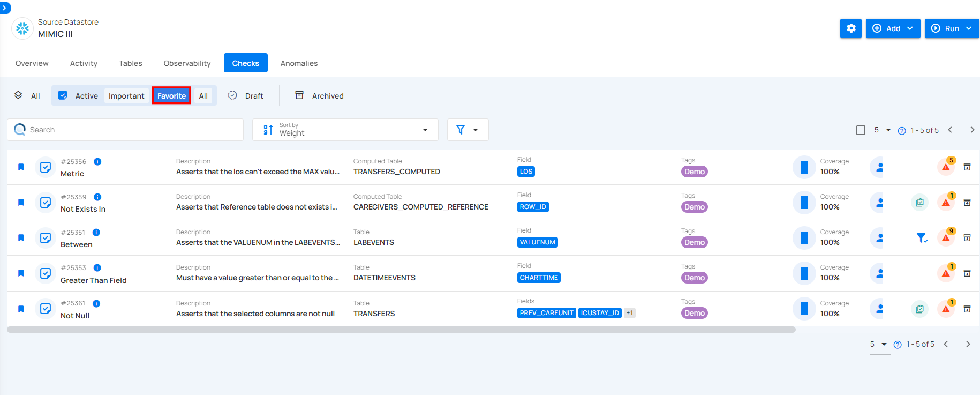Archive the Greater Than Field check
The height and width of the screenshot is (395, 980).
tap(967, 273)
